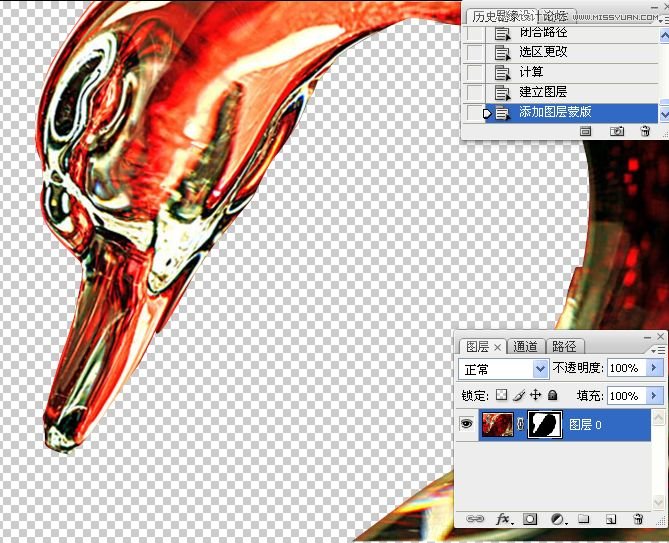The image size is (669, 543).
Task: Switch to the 路径 tab
Action: coord(564,346)
